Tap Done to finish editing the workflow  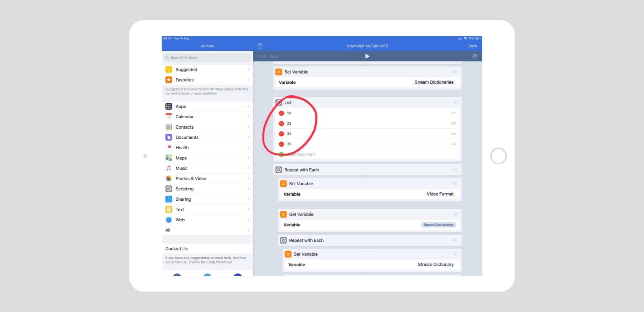click(473, 46)
